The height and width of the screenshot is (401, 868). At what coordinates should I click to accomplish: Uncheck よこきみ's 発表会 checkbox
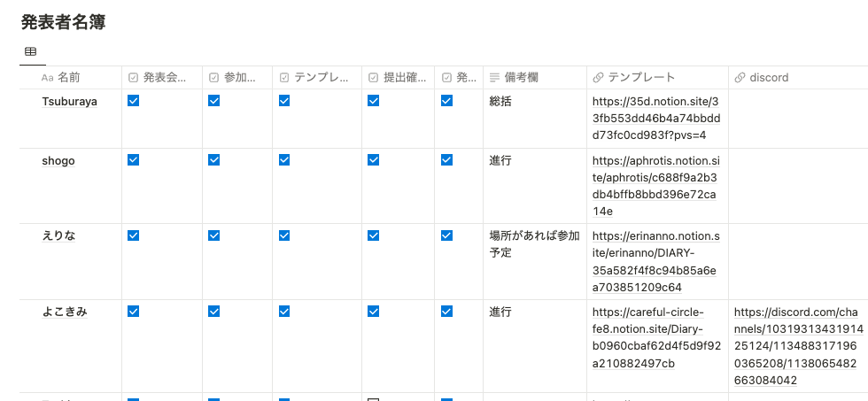click(134, 312)
